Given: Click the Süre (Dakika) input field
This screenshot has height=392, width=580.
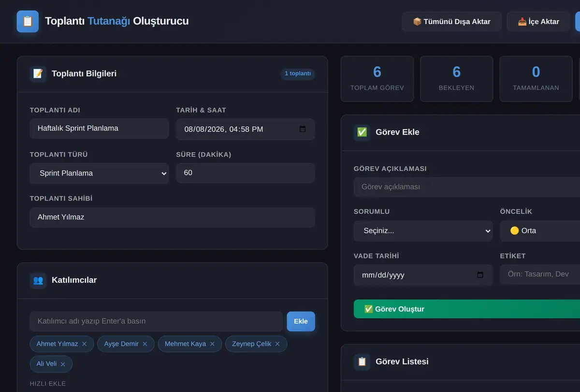Looking at the screenshot, I should 246,173.
